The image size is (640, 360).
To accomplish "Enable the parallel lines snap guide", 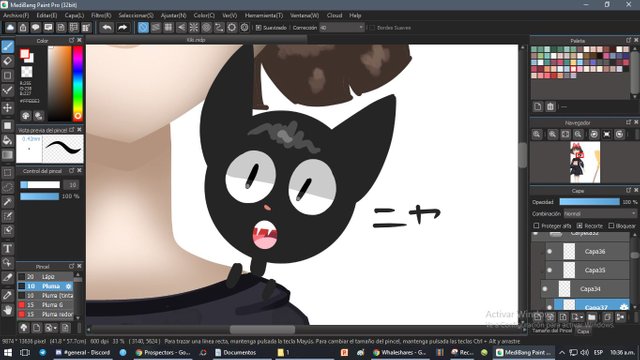I will pyautogui.click(x=156, y=28).
